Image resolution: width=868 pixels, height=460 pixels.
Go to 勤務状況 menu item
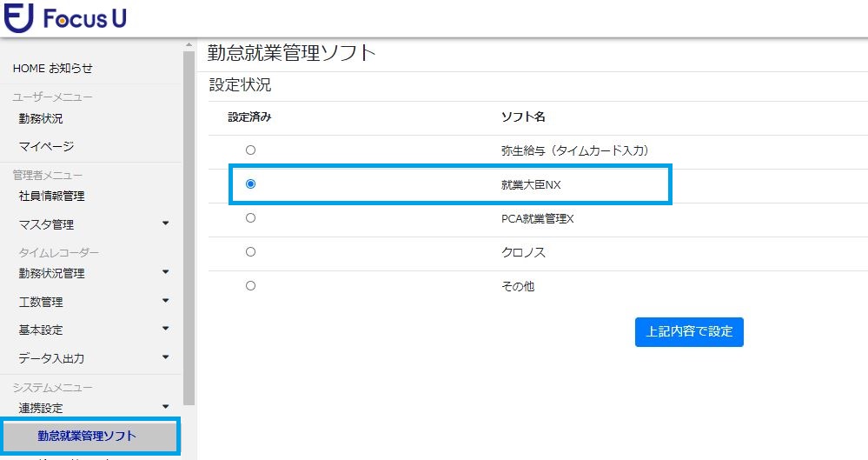pyautogui.click(x=41, y=118)
